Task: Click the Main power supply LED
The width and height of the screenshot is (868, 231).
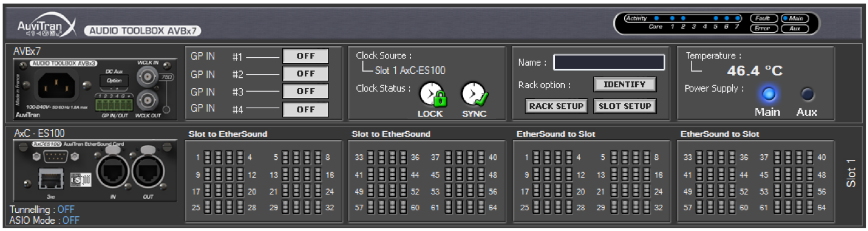Action: click(768, 94)
